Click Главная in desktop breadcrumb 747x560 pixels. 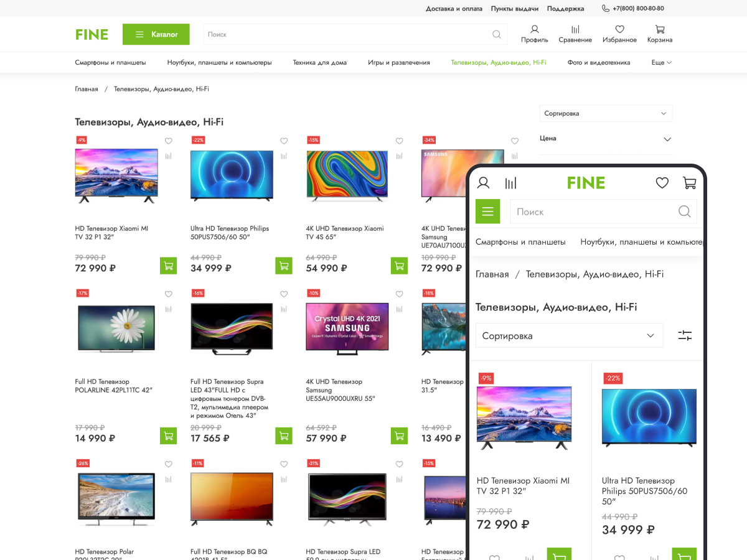tap(87, 89)
